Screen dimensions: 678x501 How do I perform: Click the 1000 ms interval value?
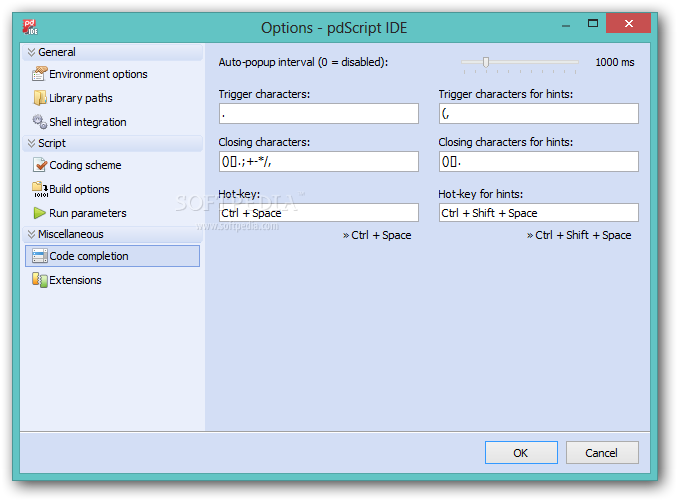coord(615,62)
